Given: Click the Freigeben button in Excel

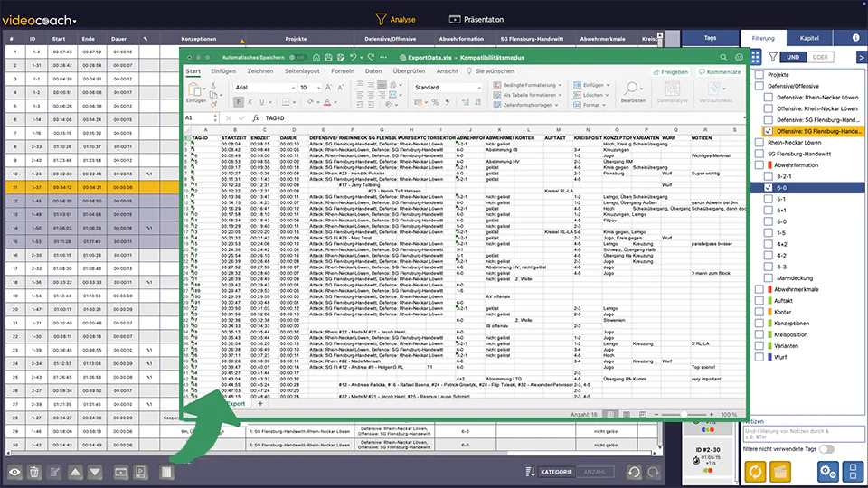Looking at the screenshot, I should [x=670, y=72].
